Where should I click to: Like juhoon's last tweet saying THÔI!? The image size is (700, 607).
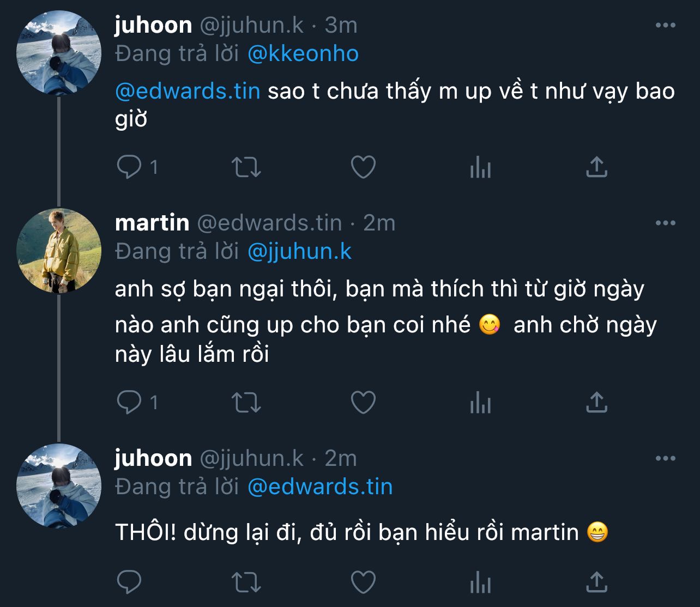363,582
